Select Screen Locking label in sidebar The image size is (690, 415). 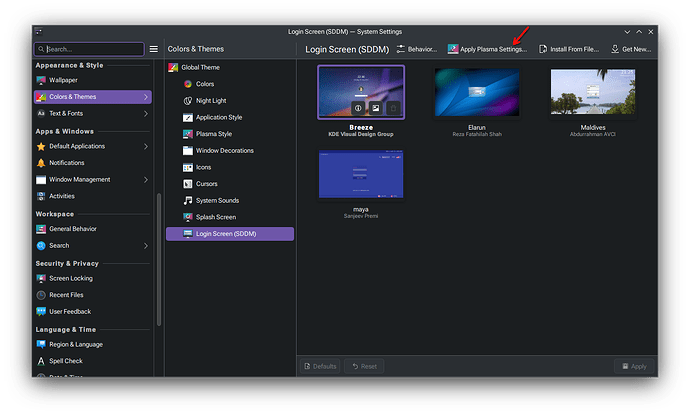(71, 279)
